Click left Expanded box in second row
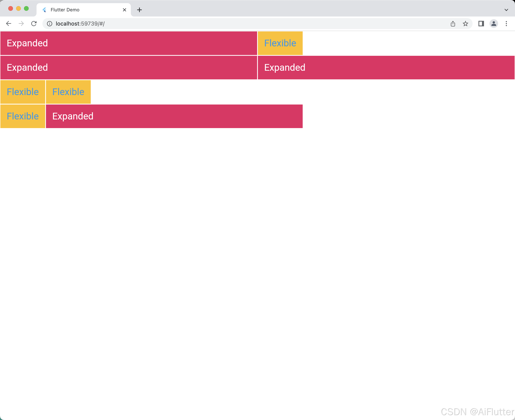Viewport: 515px width, 420px height. (129, 68)
